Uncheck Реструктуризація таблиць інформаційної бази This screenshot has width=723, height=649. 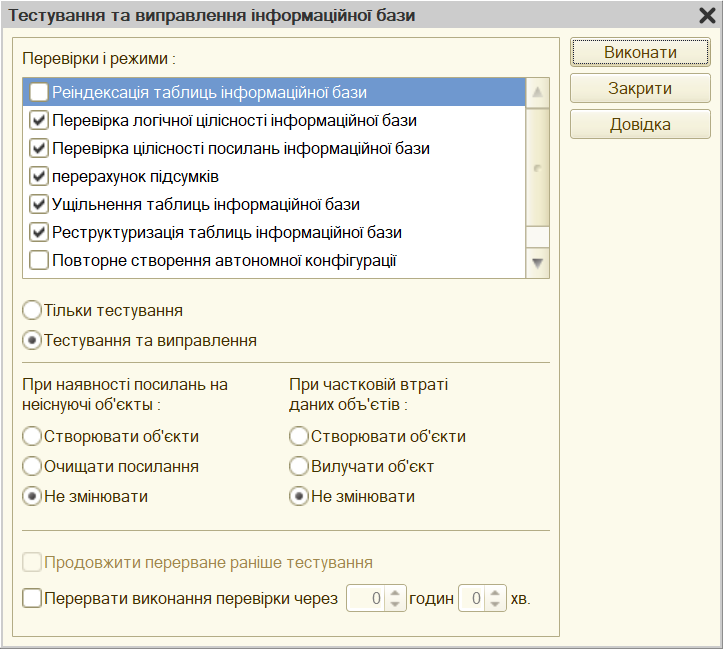click(x=39, y=232)
